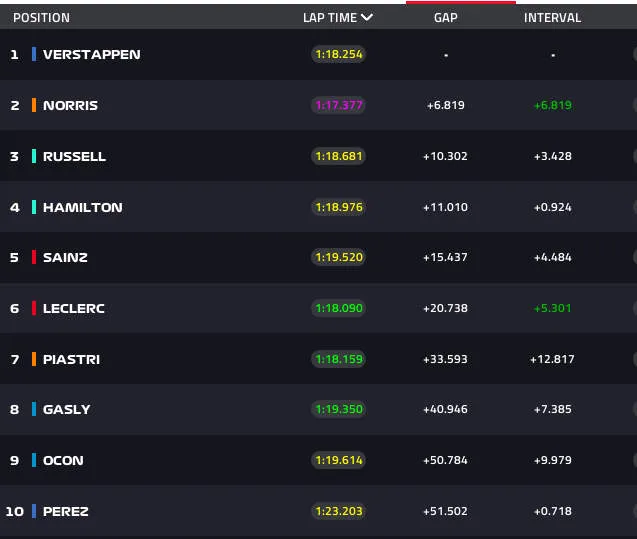Click Norris's orange team color marker
Viewport: 637px width, 539px height.
pyautogui.click(x=34, y=105)
